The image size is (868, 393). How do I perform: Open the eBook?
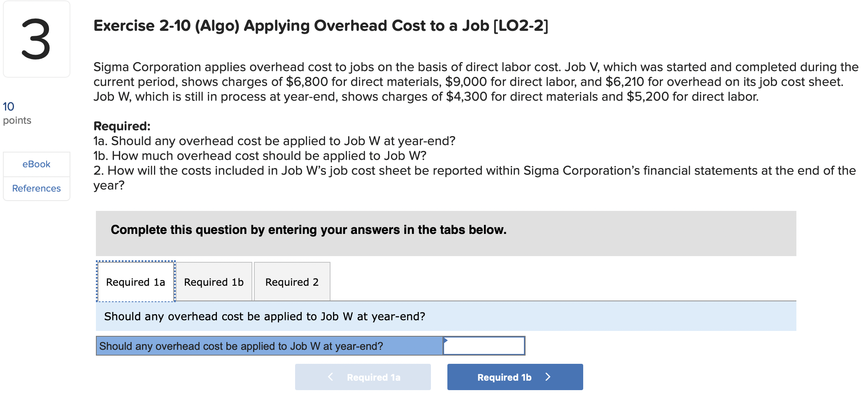pos(36,164)
